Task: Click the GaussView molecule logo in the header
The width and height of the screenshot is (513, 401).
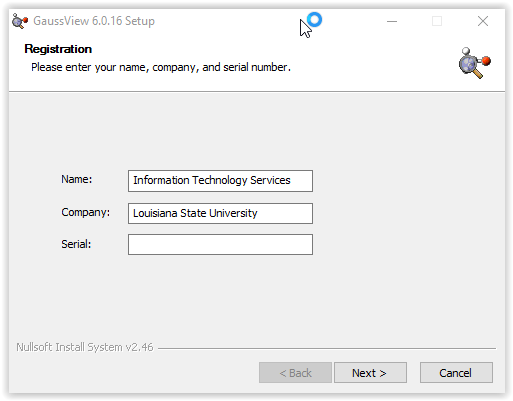Action: coord(474,63)
